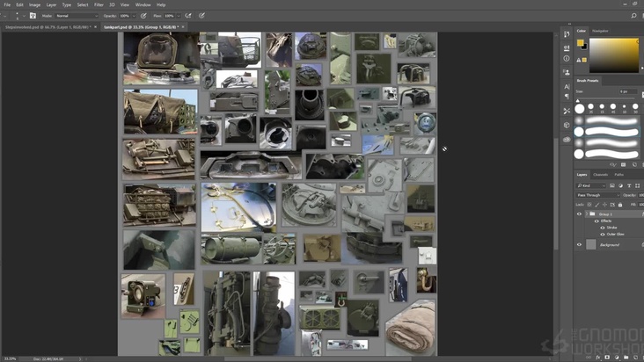Toggle lock image pixels brush icon
The image size is (644, 362).
point(597,204)
